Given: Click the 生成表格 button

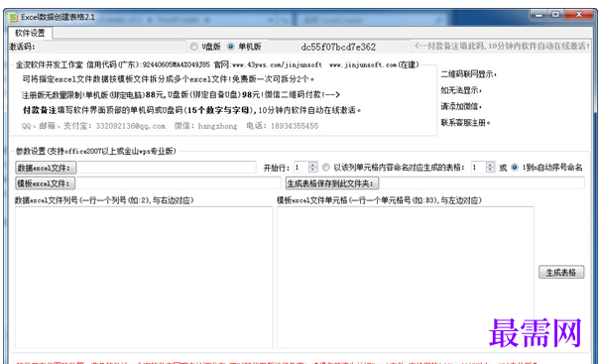Looking at the screenshot, I should point(561,272).
